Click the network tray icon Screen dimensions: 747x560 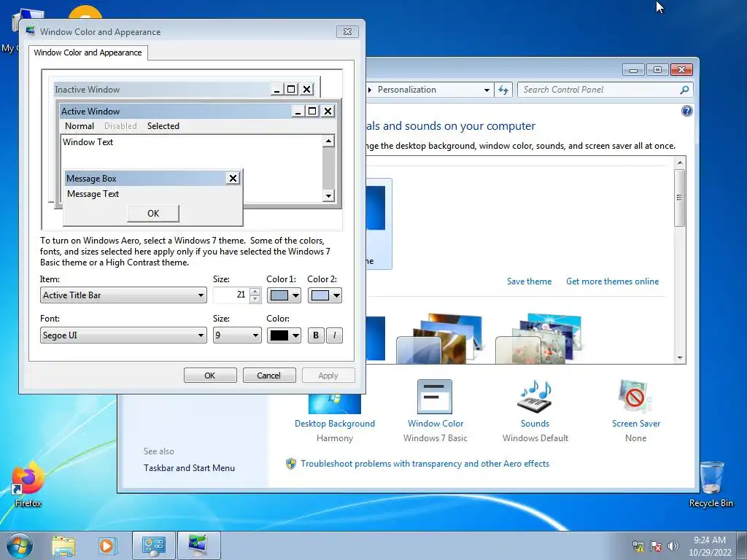(x=638, y=546)
